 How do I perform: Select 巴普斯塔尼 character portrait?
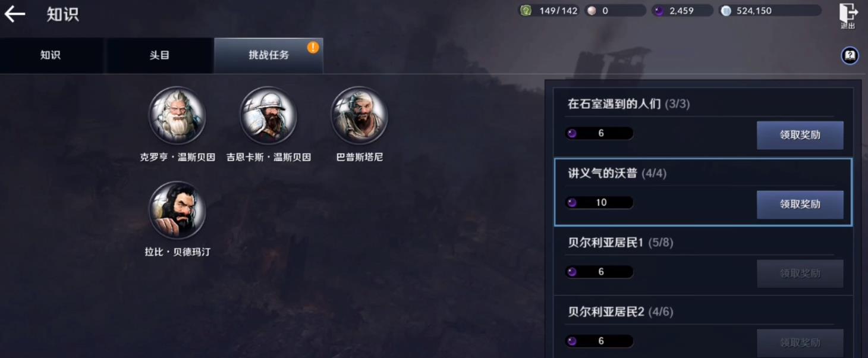click(x=359, y=115)
